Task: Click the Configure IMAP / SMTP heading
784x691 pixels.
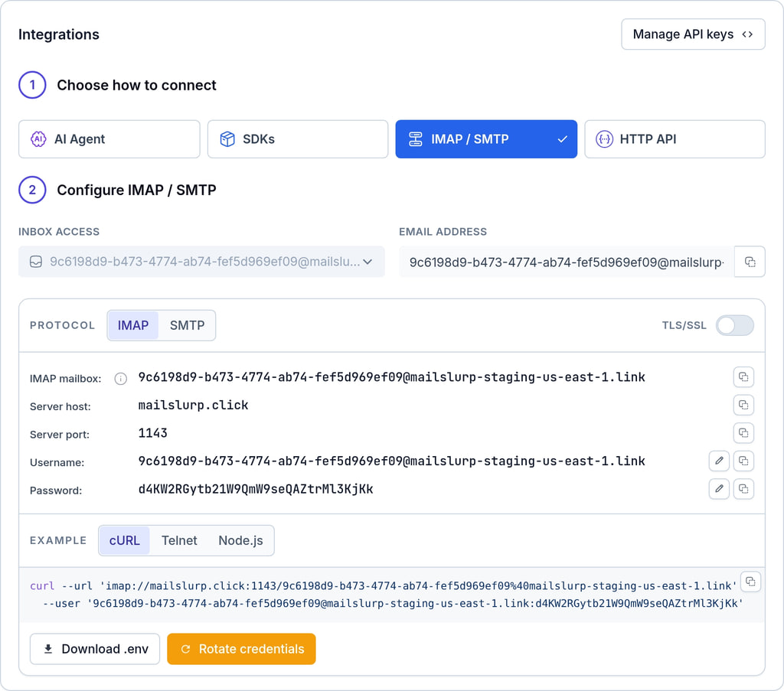Action: pos(136,190)
